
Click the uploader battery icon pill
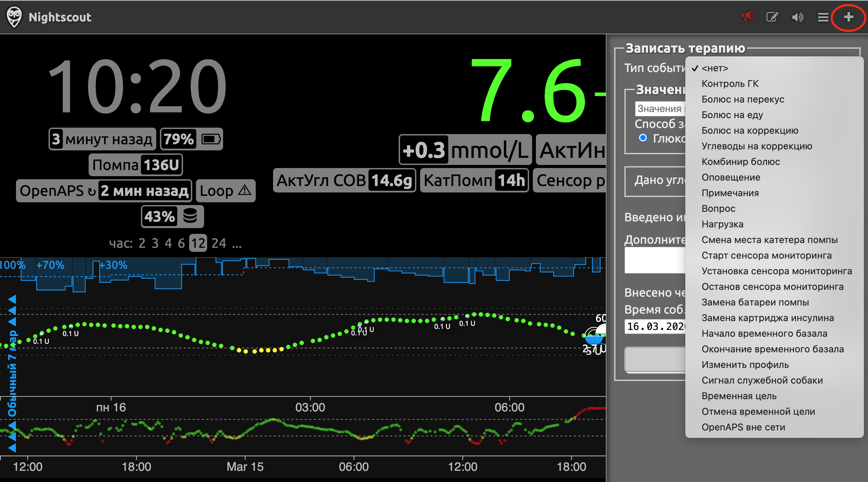pyautogui.click(x=192, y=139)
